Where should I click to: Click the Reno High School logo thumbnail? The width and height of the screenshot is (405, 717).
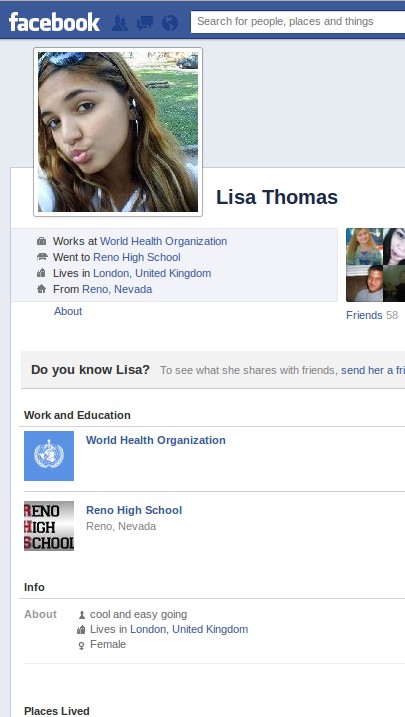click(x=49, y=526)
